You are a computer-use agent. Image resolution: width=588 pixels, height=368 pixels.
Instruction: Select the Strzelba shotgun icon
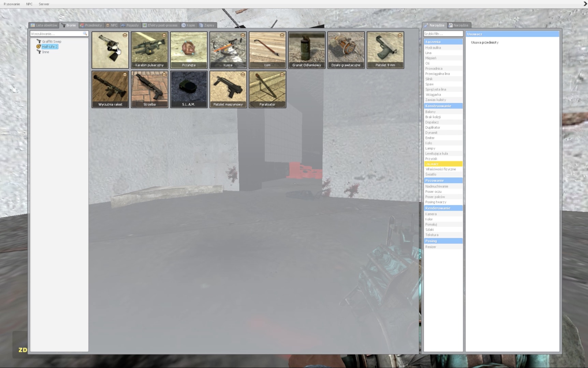[x=149, y=89]
